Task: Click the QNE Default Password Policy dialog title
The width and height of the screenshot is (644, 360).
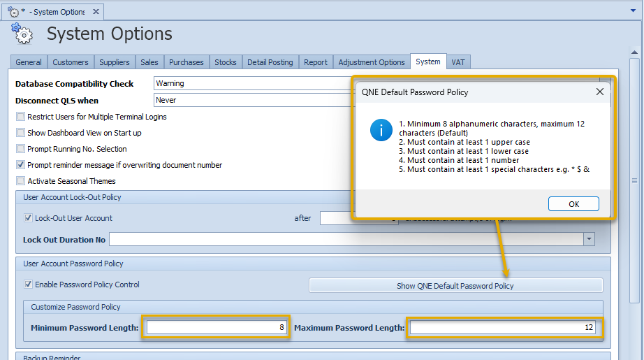Action: (415, 92)
